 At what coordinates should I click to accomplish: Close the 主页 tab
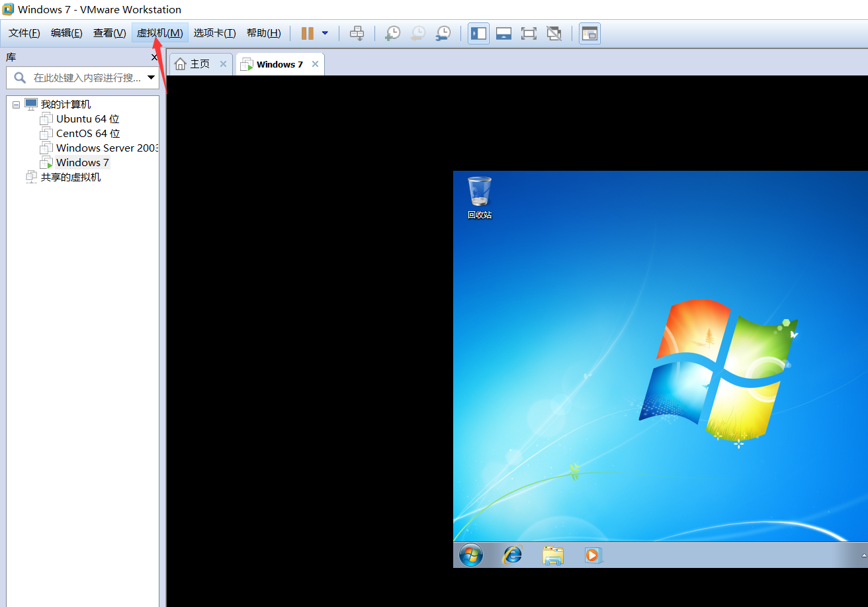coord(223,64)
